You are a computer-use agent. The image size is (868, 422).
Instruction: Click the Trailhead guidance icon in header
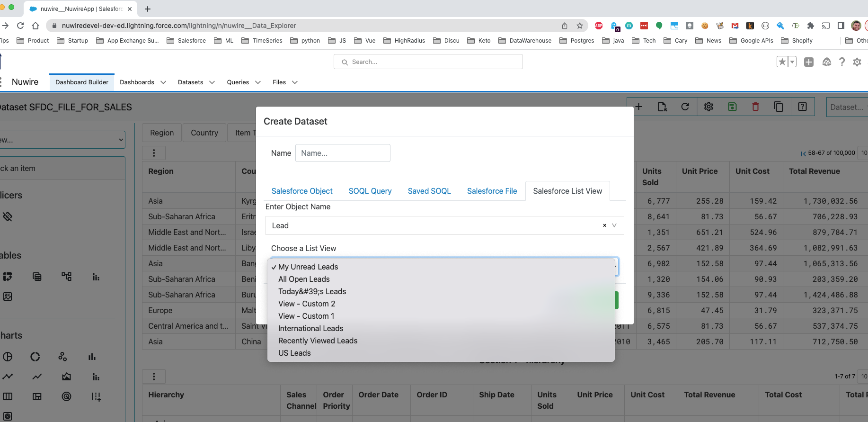827,62
